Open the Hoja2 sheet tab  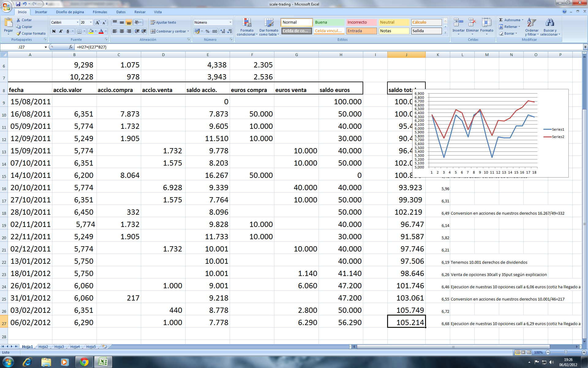(43, 347)
